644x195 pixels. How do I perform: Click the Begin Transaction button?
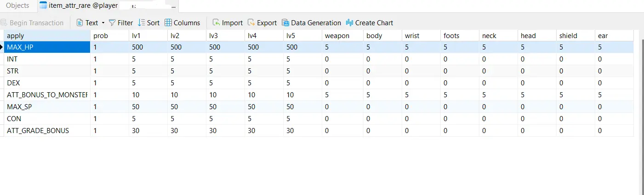[32, 23]
